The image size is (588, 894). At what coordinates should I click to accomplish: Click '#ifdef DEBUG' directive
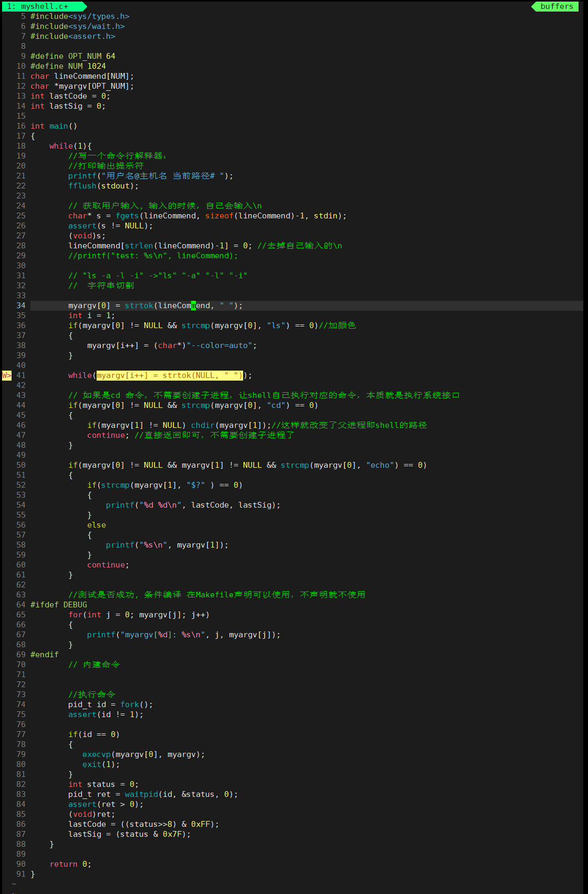pos(59,605)
